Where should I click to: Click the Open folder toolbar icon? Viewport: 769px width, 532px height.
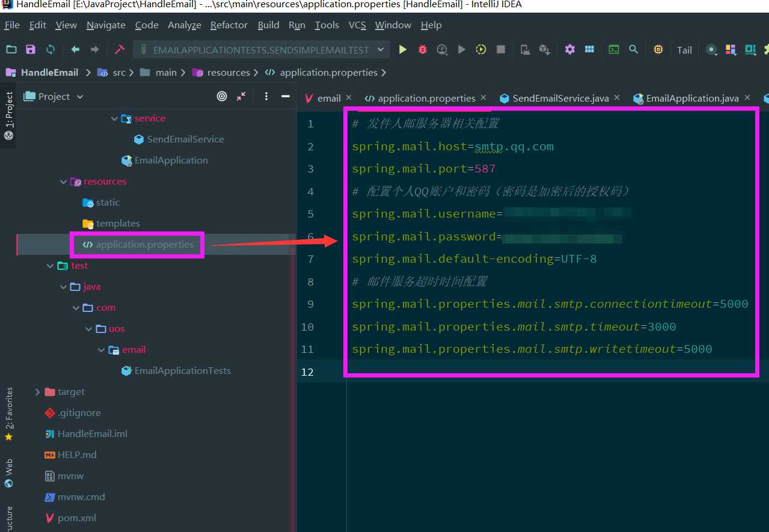(11, 49)
